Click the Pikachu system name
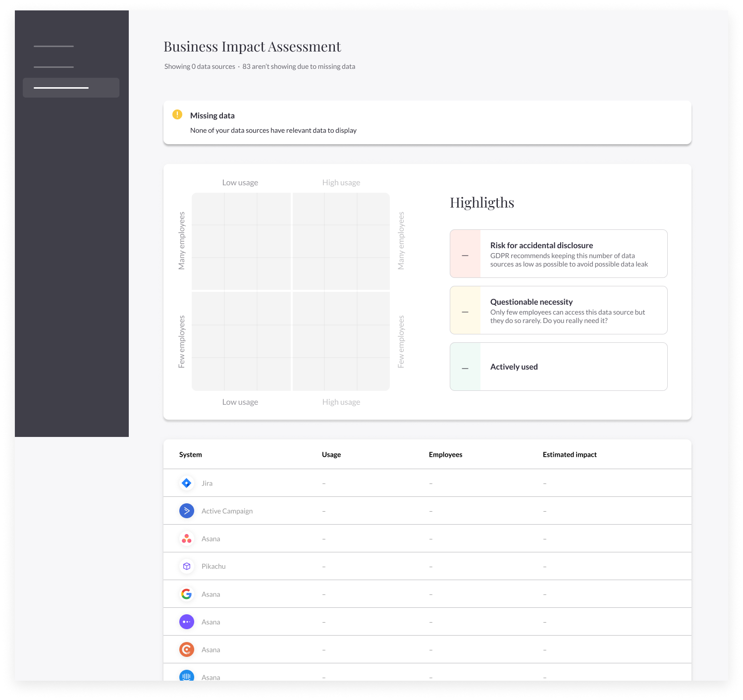 pos(213,566)
